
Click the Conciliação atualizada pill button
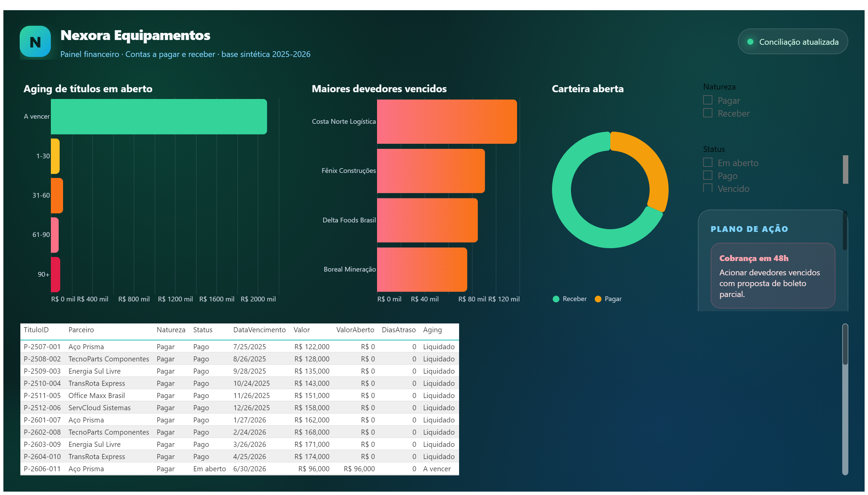tap(792, 41)
